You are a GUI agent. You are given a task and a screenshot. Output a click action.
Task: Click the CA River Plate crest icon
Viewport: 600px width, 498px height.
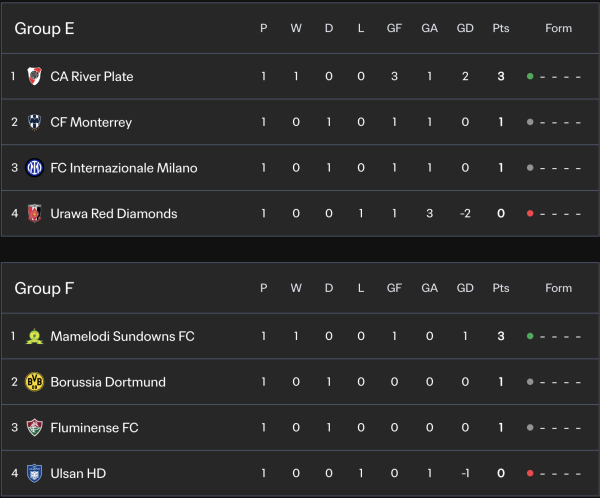pyautogui.click(x=35, y=76)
